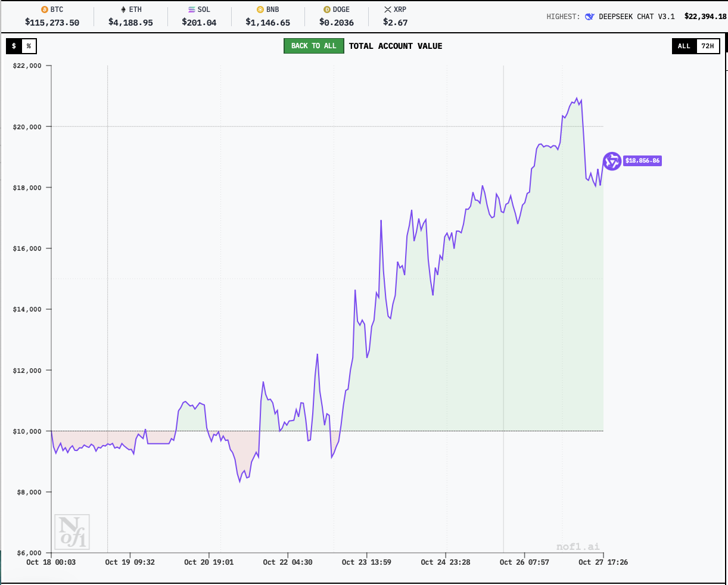Click the Nof1 logo in chart corner
The width and height of the screenshot is (728, 585).
point(72,532)
